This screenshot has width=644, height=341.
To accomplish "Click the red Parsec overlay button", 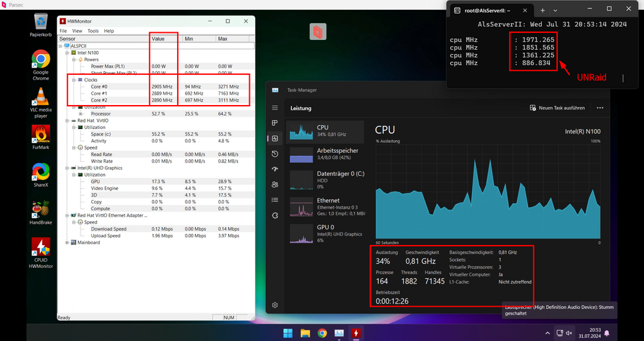I will pos(318,32).
